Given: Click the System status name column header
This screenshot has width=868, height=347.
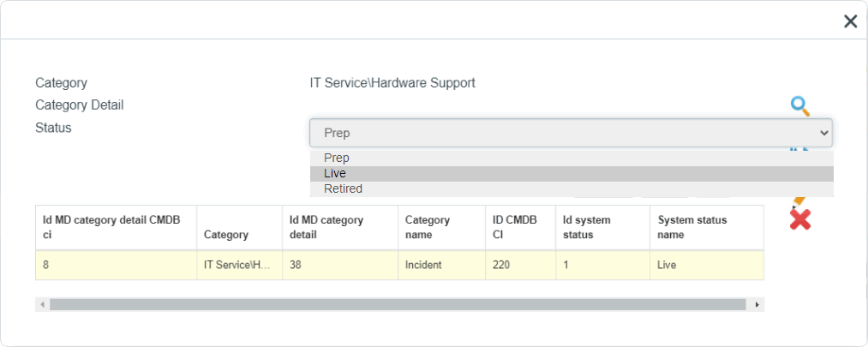Looking at the screenshot, I should tap(707, 227).
